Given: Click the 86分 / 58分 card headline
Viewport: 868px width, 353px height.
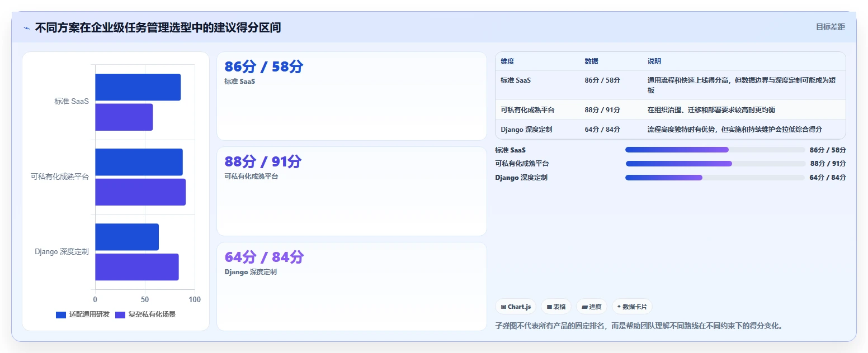Looking at the screenshot, I should click(x=263, y=66).
